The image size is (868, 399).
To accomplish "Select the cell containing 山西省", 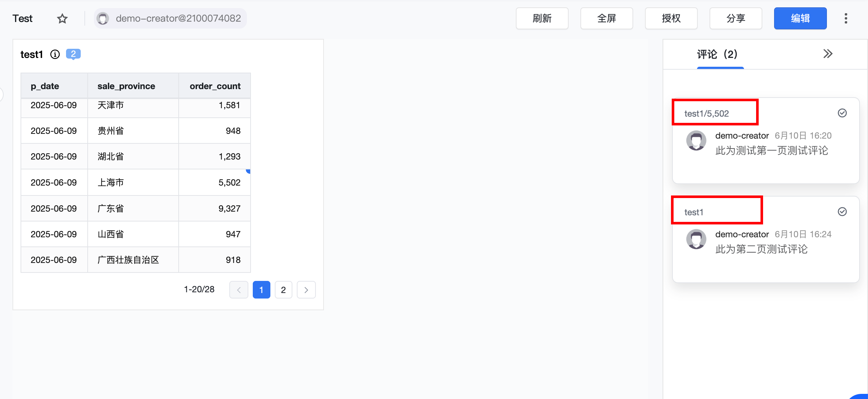I will (133, 234).
